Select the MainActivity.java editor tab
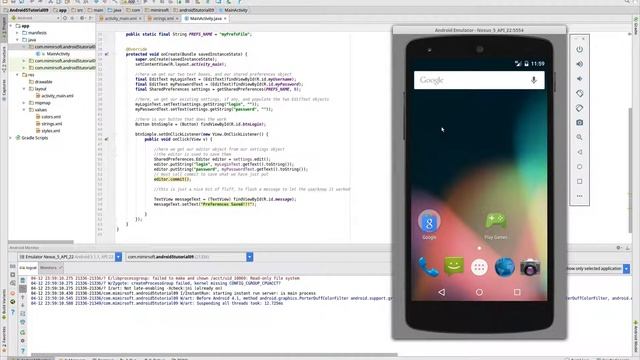640x360 pixels. pyautogui.click(x=205, y=18)
